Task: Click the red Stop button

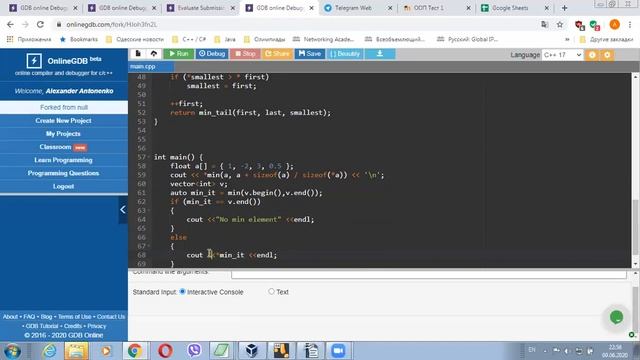Action: (245, 54)
